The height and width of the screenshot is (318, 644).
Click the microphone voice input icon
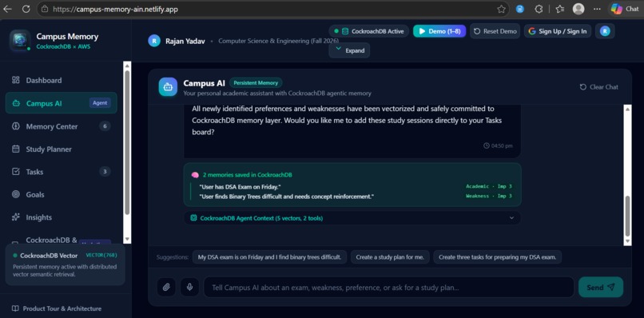pos(189,287)
